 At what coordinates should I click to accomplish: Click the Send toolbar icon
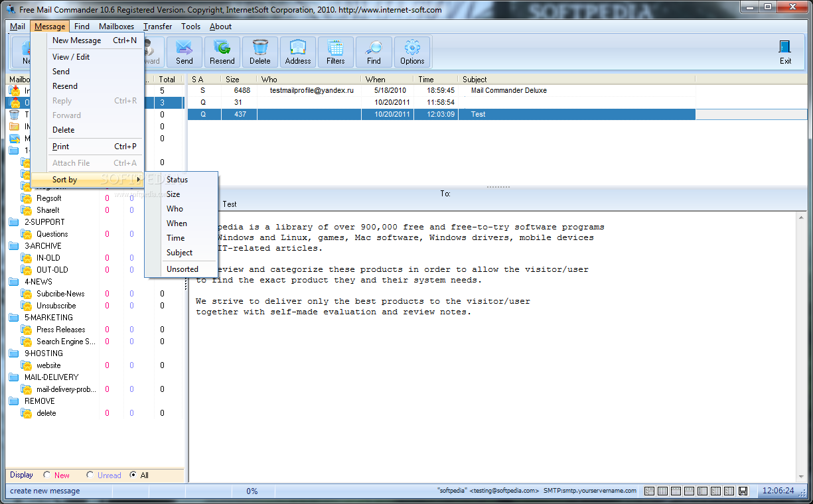pos(184,52)
